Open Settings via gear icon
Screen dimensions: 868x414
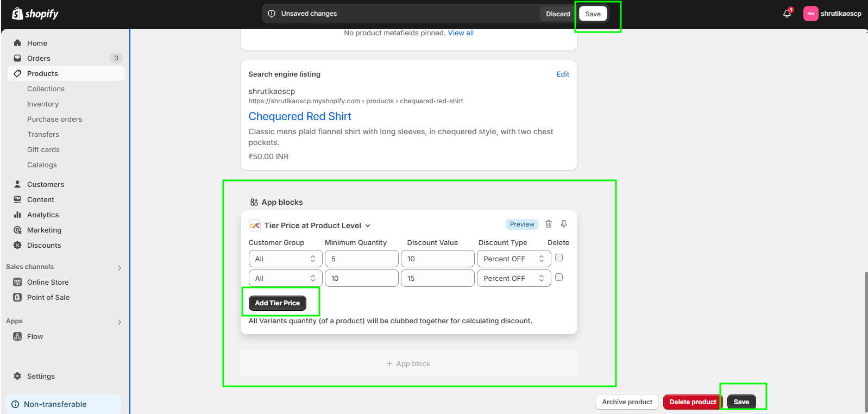coord(17,376)
